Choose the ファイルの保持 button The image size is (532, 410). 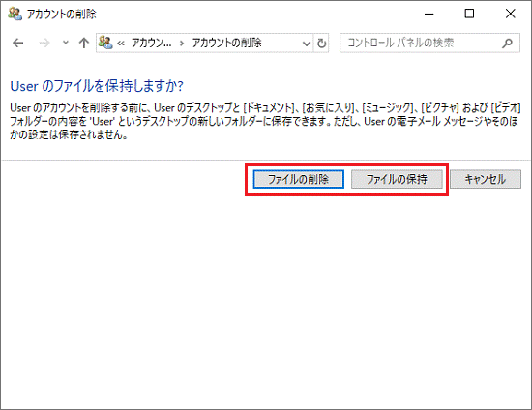397,179
